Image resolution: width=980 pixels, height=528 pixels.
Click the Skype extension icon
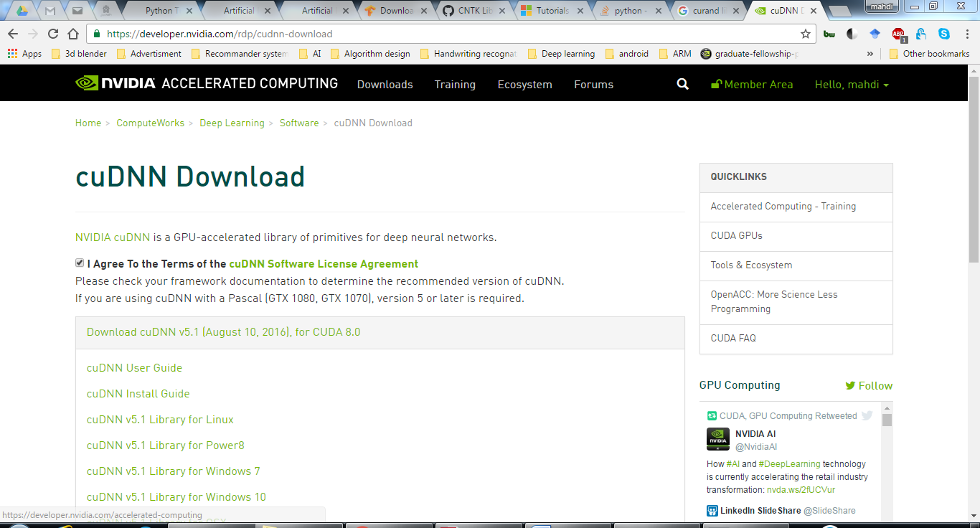click(944, 34)
